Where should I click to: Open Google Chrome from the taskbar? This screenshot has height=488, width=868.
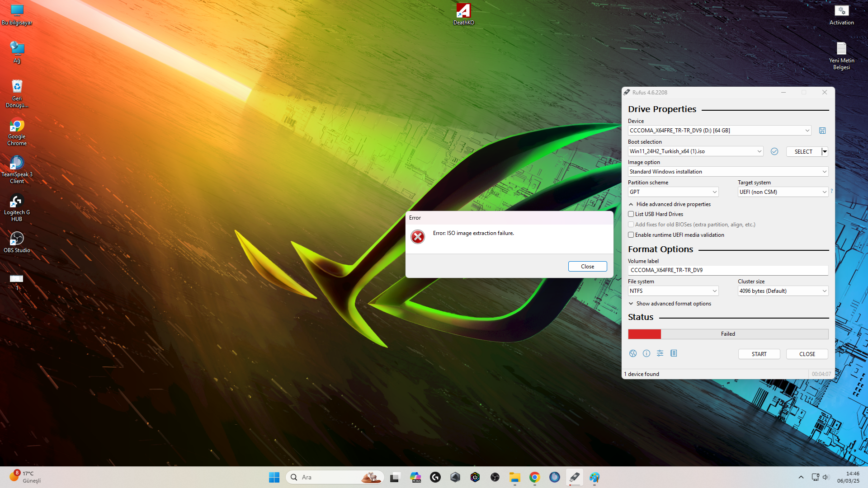(x=535, y=477)
